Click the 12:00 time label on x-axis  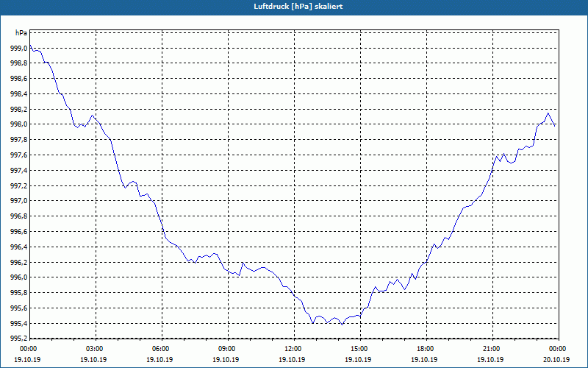click(x=293, y=349)
